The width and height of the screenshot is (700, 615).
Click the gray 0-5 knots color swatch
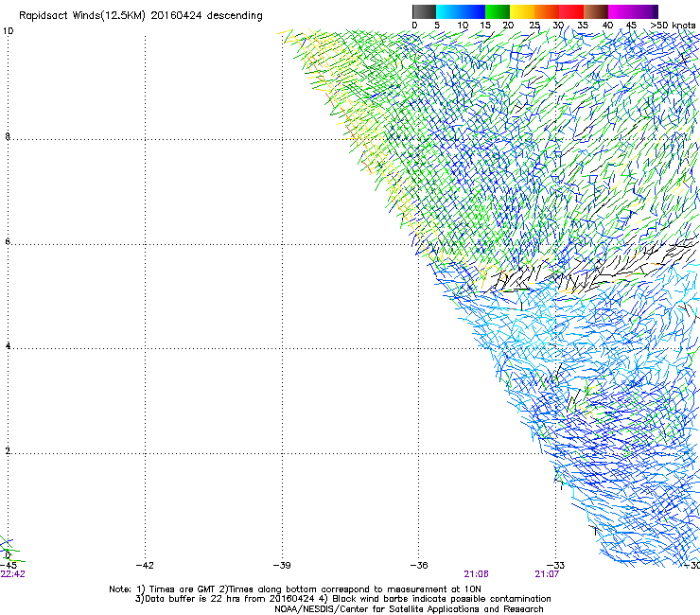(x=424, y=11)
